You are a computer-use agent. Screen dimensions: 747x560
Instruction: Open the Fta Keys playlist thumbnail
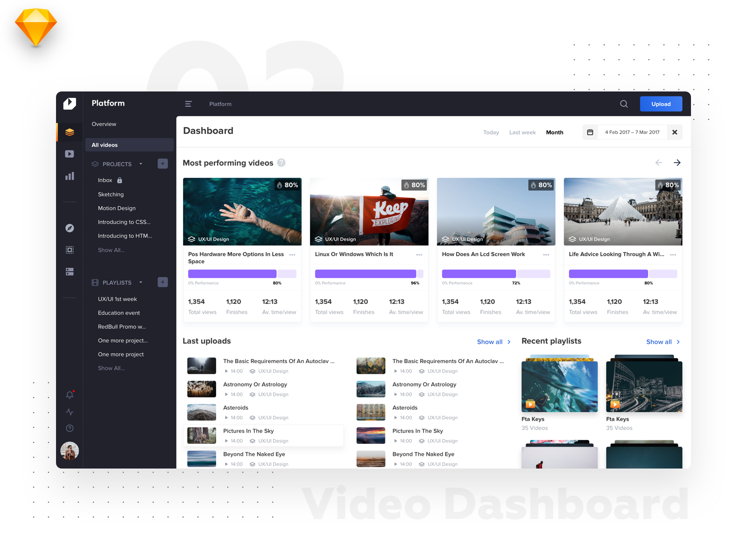(559, 385)
